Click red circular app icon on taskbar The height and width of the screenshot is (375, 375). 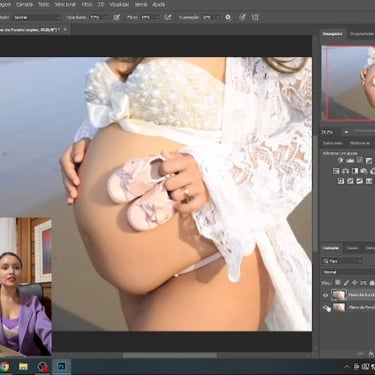42,367
